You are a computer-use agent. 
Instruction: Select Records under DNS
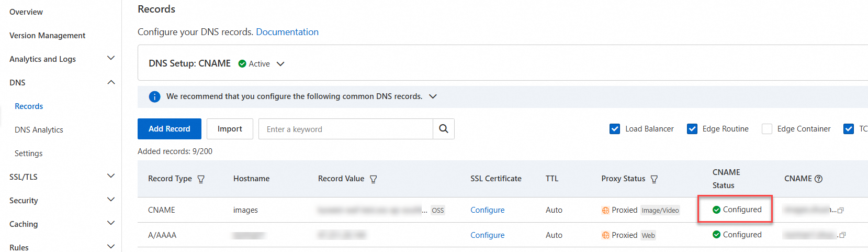click(x=29, y=106)
